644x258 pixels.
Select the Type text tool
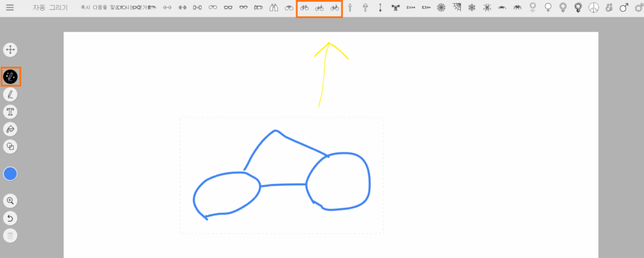(x=10, y=112)
